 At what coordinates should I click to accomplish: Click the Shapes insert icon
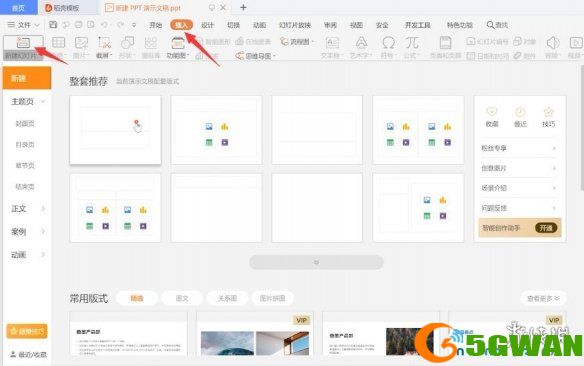[x=127, y=43]
